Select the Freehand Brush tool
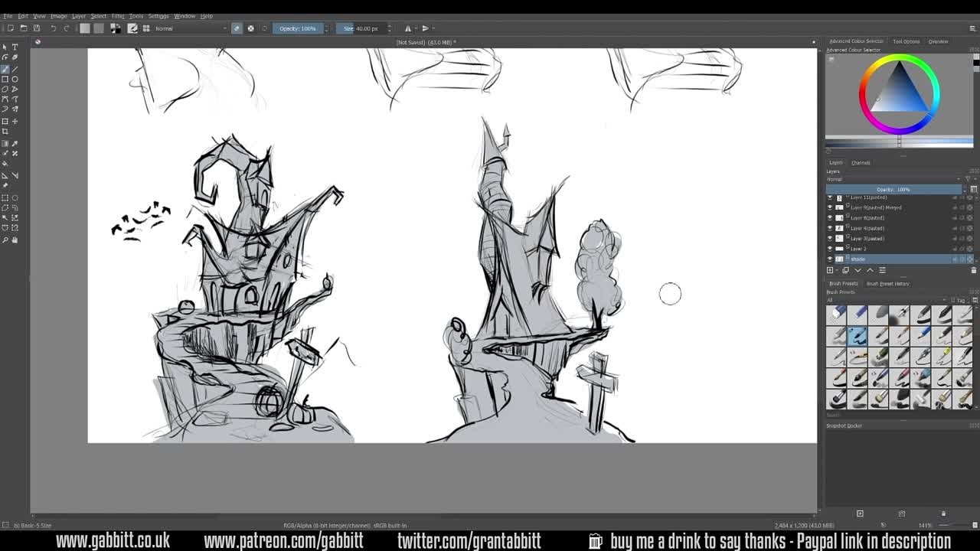The image size is (980, 551). tap(5, 69)
